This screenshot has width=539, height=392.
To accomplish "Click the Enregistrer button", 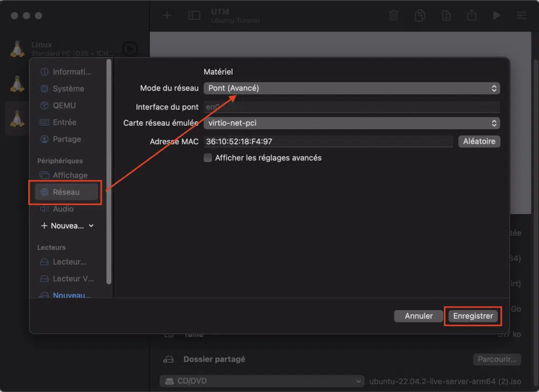I will 473,316.
